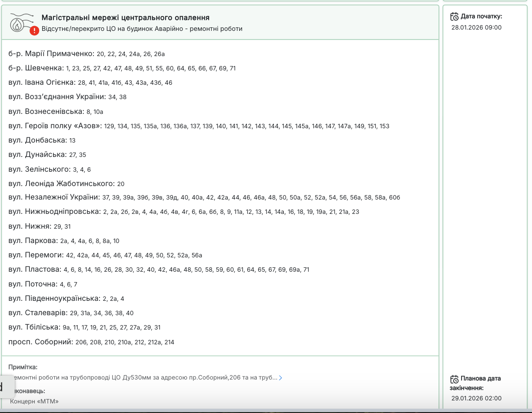Select the б-р. Шевченка address row

coord(122,68)
